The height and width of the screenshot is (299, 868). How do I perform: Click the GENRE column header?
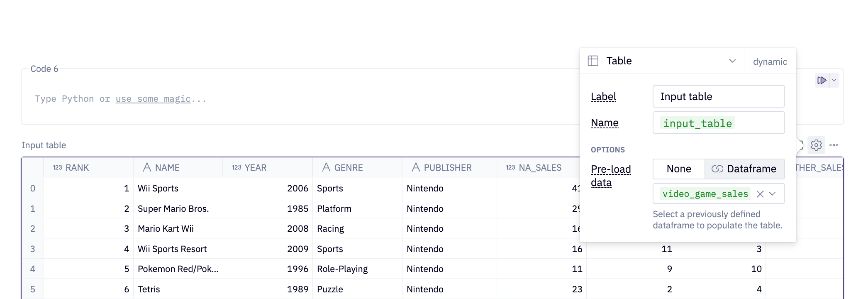click(348, 168)
